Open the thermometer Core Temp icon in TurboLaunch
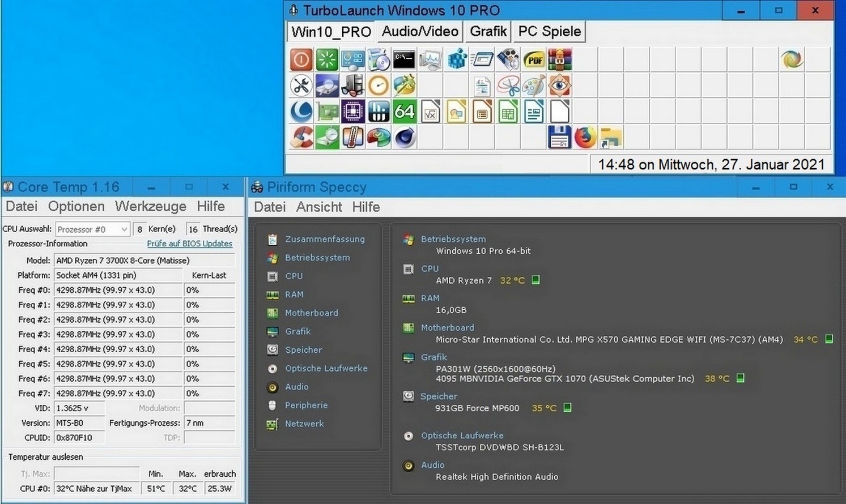846x504 pixels. (353, 138)
